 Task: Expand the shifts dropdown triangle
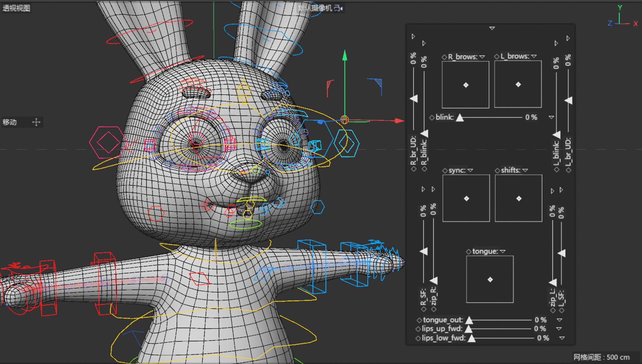tap(525, 171)
